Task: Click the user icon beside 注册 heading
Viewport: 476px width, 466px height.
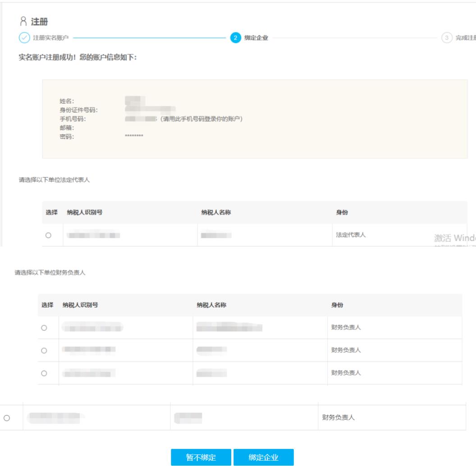Action: pyautogui.click(x=24, y=22)
